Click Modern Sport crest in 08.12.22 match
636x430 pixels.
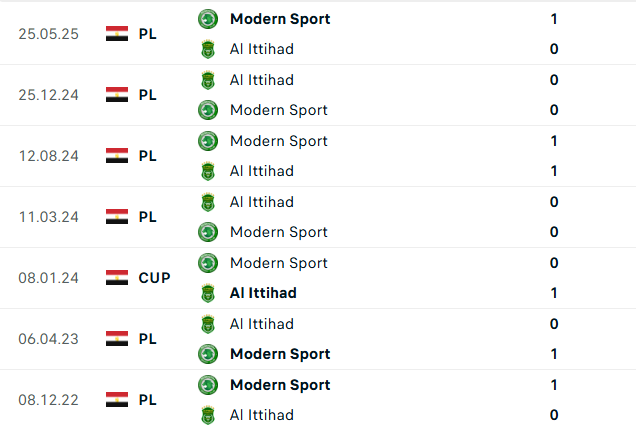point(208,385)
